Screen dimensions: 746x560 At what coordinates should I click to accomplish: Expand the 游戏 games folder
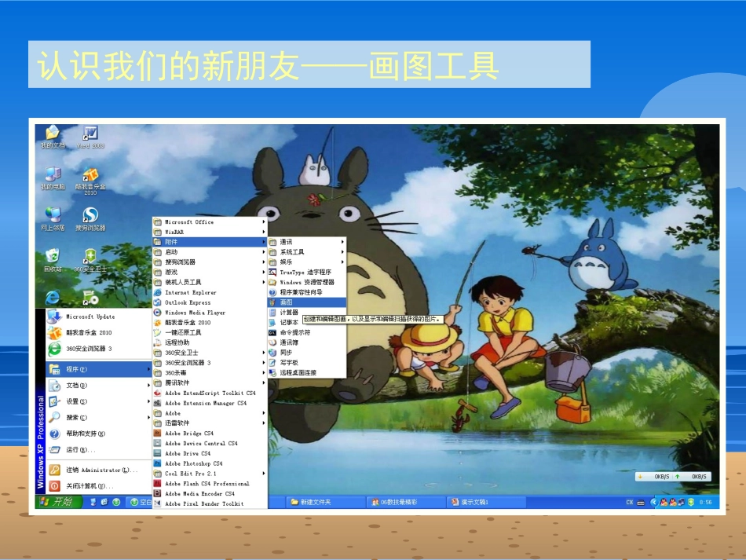point(210,273)
